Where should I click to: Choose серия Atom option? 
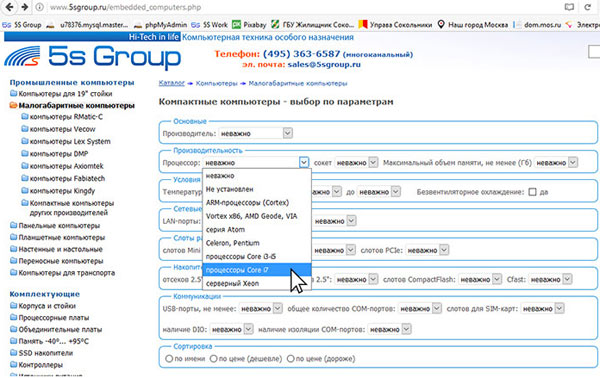[x=257, y=230]
